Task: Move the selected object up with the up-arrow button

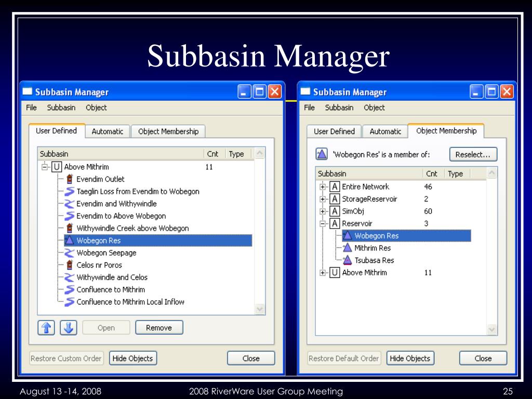Action: 46,328
